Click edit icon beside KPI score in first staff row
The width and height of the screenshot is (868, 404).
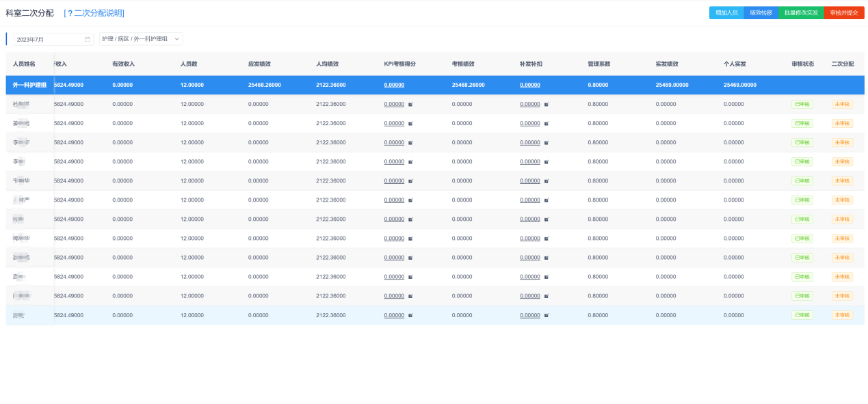tap(410, 105)
